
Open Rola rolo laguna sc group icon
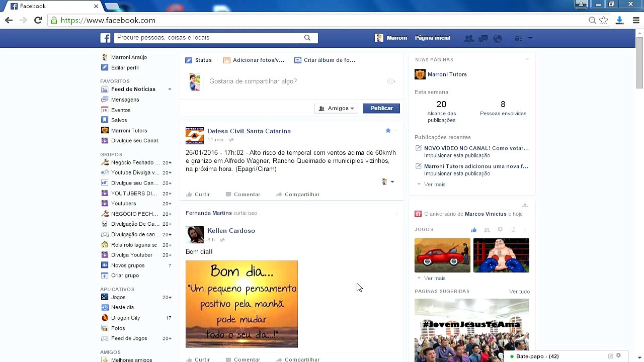point(105,245)
